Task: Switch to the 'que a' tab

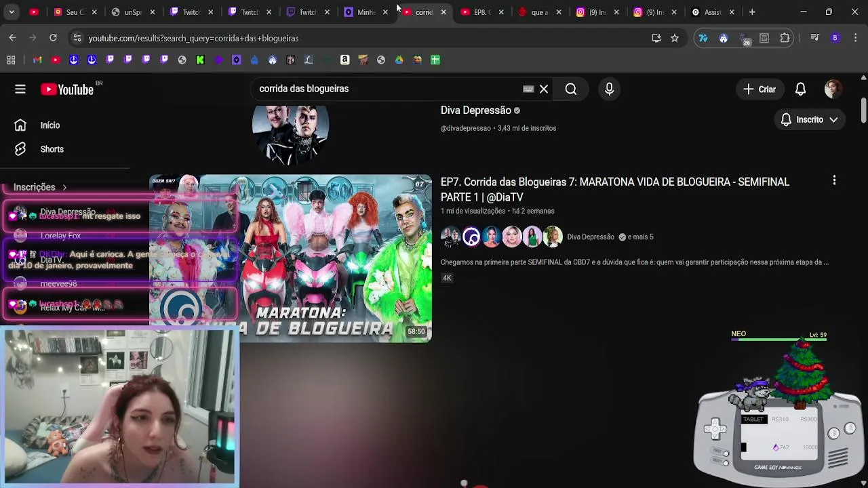Action: [541, 12]
